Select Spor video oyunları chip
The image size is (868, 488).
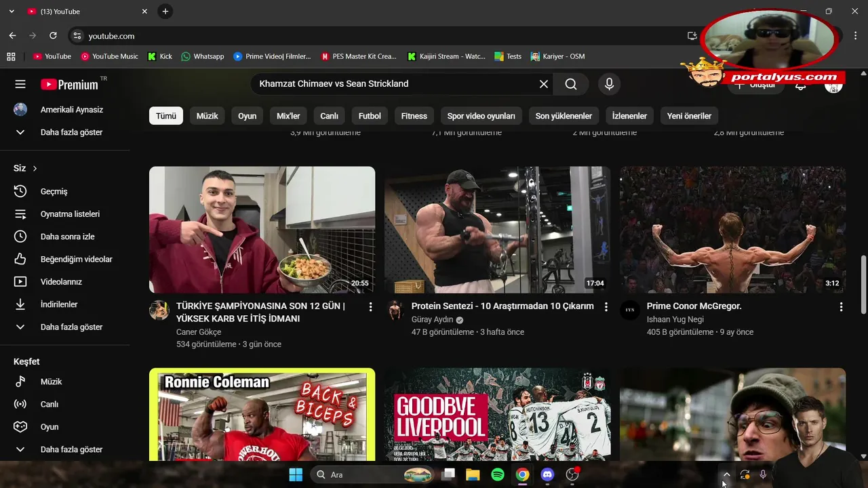point(481,116)
